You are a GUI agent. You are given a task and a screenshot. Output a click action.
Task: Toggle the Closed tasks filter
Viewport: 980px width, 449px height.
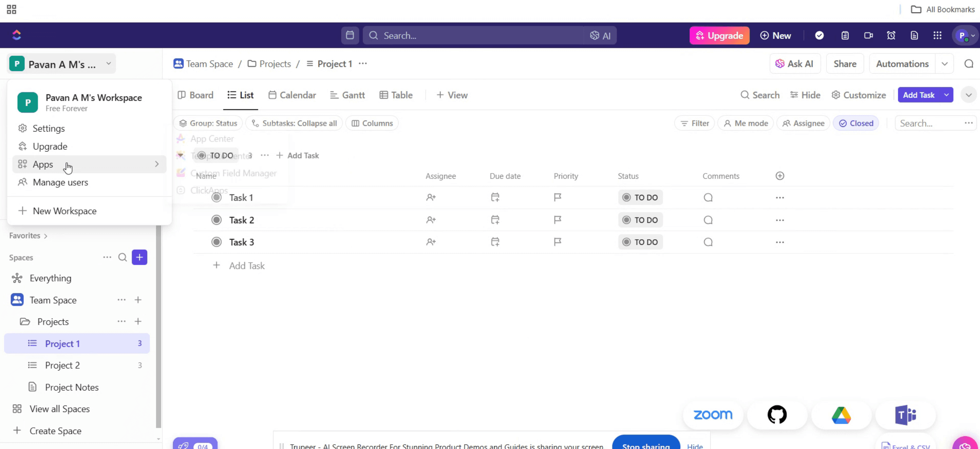point(856,123)
